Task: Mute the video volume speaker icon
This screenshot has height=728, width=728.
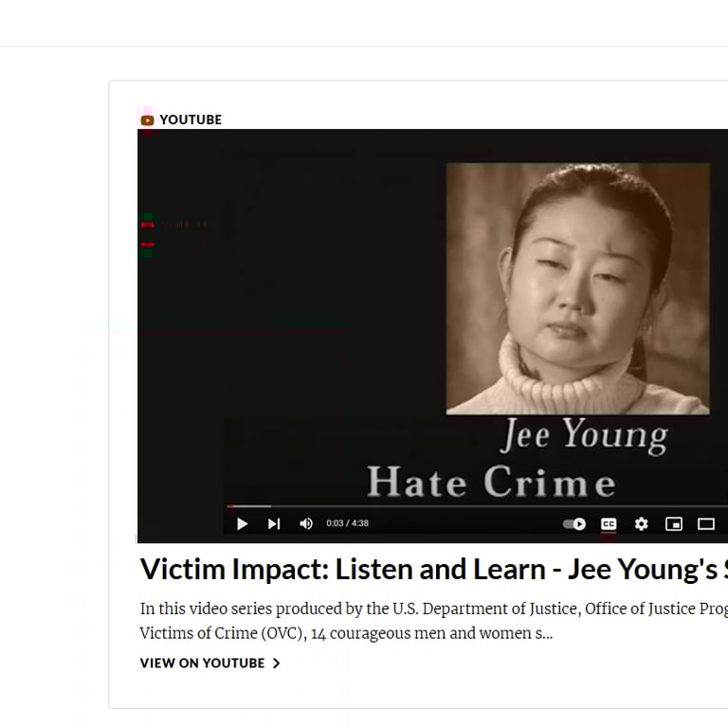Action: click(306, 524)
